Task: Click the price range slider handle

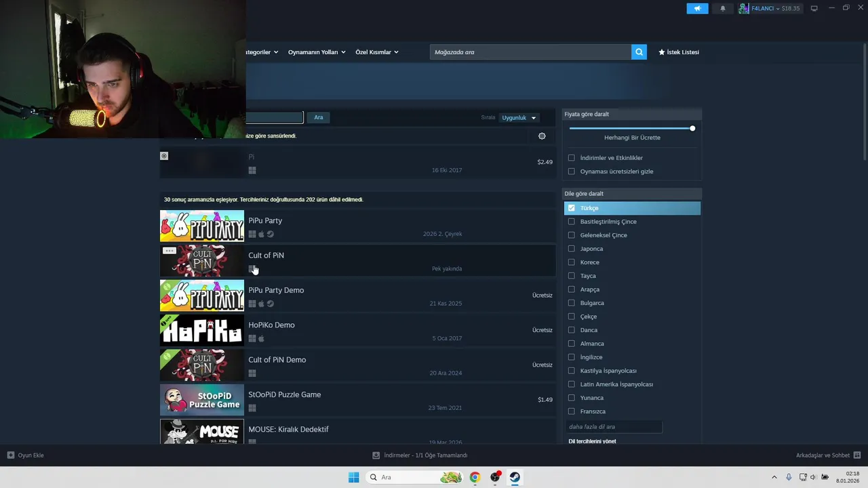Action: (692, 128)
